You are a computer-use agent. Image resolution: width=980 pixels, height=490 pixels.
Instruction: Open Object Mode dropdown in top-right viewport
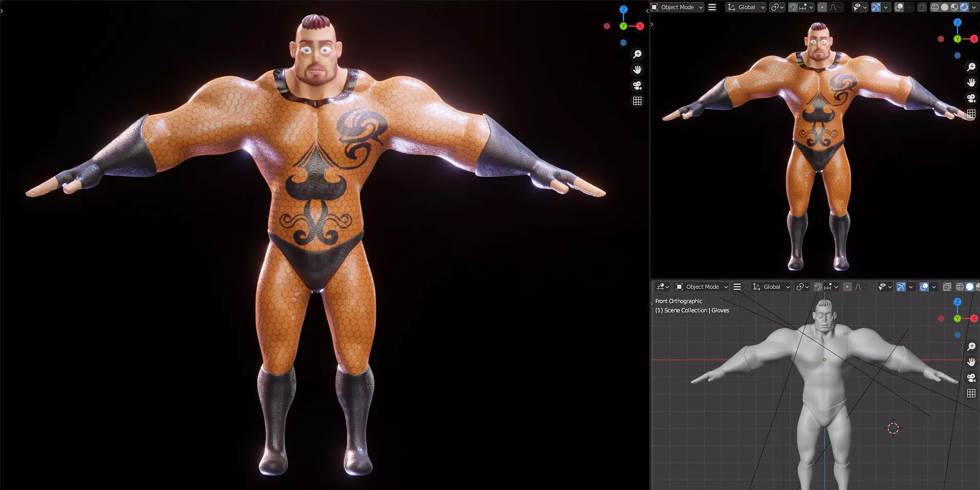click(x=677, y=7)
